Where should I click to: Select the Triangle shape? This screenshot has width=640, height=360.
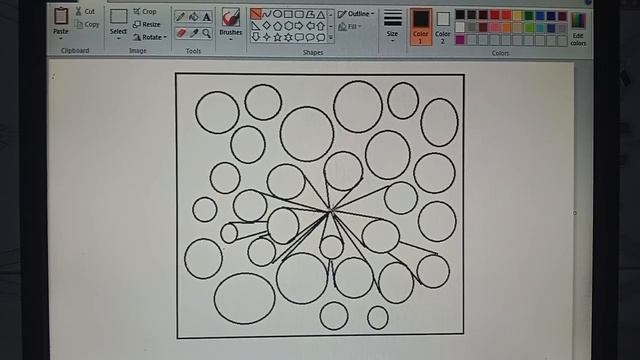pos(321,15)
